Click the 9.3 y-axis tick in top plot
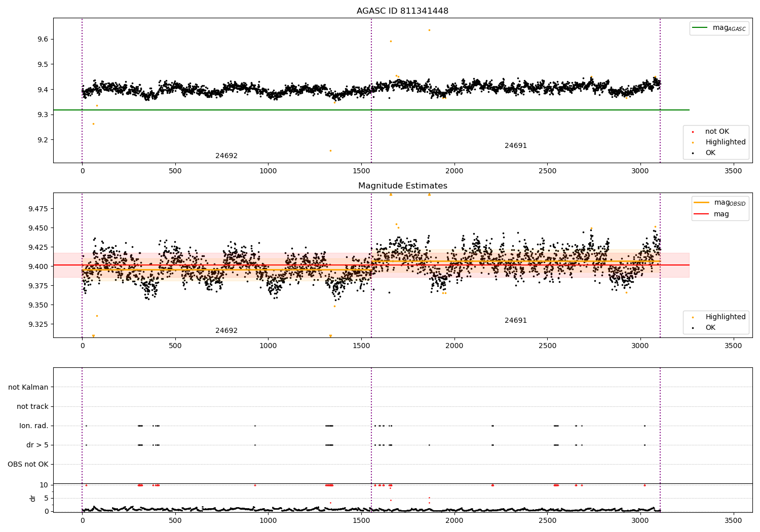Screen dimensions: 760x532 pos(43,115)
